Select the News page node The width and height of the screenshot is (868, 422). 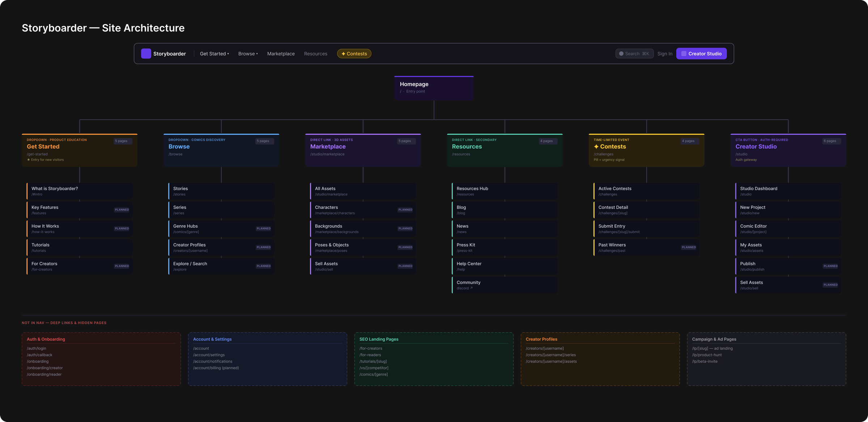tap(505, 229)
